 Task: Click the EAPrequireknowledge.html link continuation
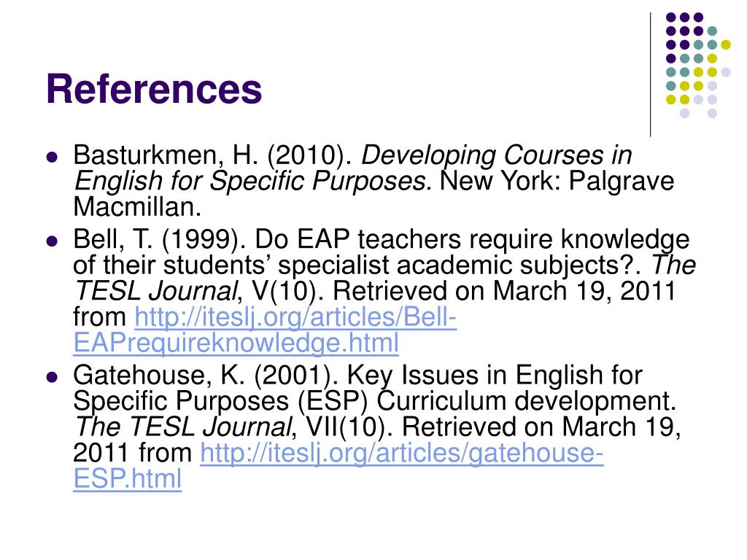click(236, 343)
